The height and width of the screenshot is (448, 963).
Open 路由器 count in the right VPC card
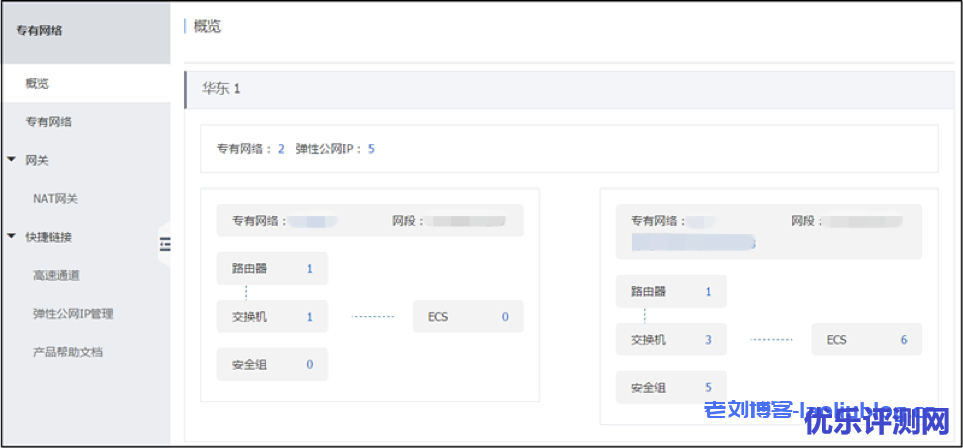tap(709, 292)
